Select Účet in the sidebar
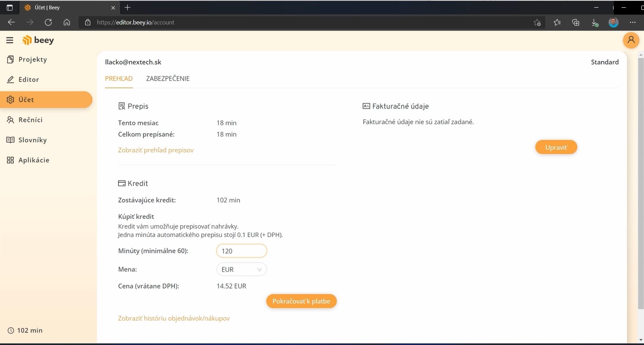 26,99
